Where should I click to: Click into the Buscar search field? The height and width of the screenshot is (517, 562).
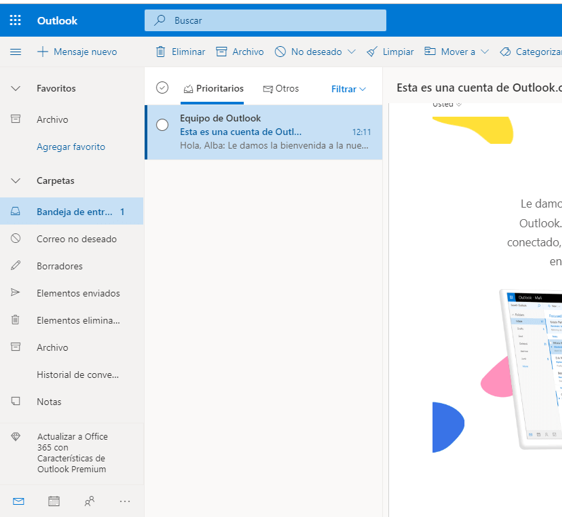point(265,20)
